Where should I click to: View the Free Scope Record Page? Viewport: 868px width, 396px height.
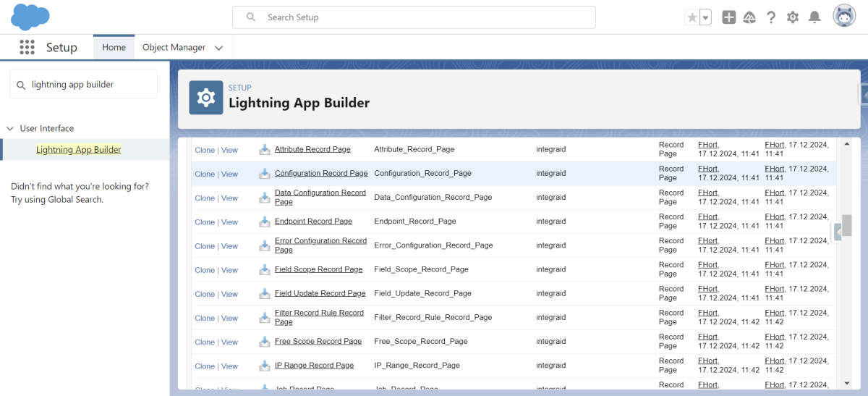229,342
